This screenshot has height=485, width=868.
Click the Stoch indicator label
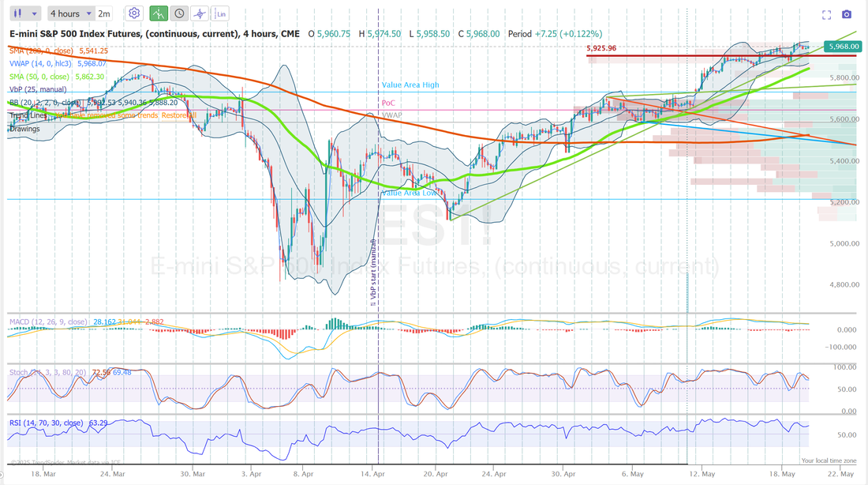click(x=47, y=373)
